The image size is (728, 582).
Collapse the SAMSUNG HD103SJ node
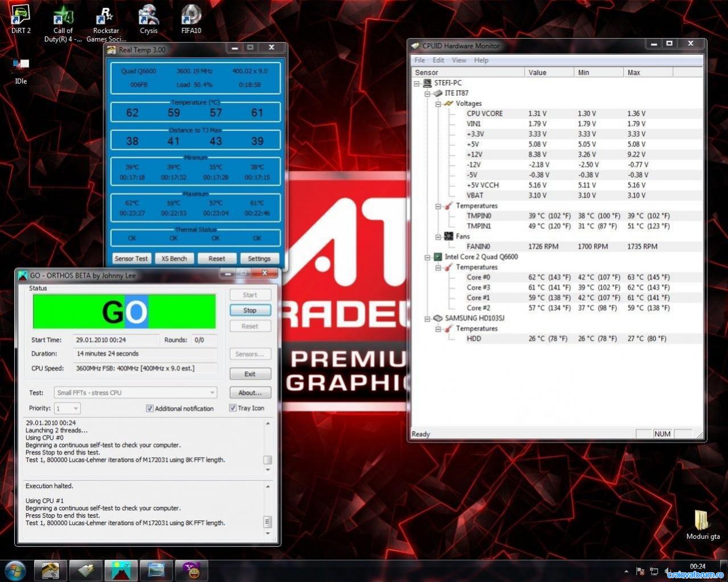(x=427, y=318)
